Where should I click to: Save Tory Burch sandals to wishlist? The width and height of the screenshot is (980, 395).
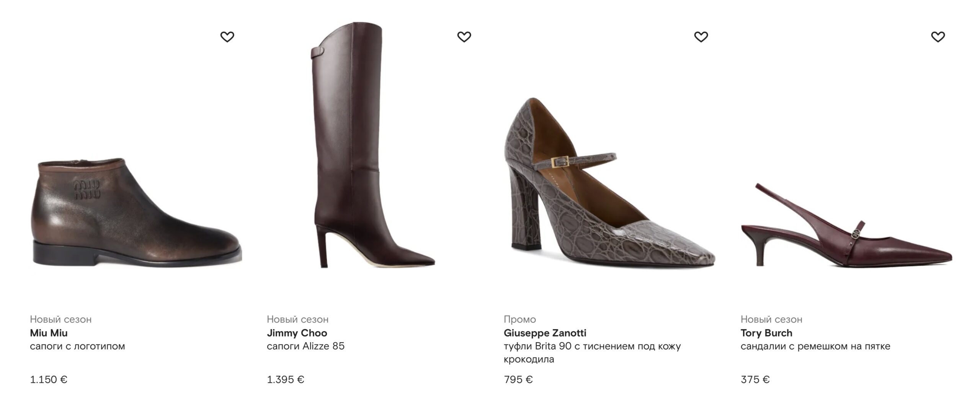pos(938,37)
